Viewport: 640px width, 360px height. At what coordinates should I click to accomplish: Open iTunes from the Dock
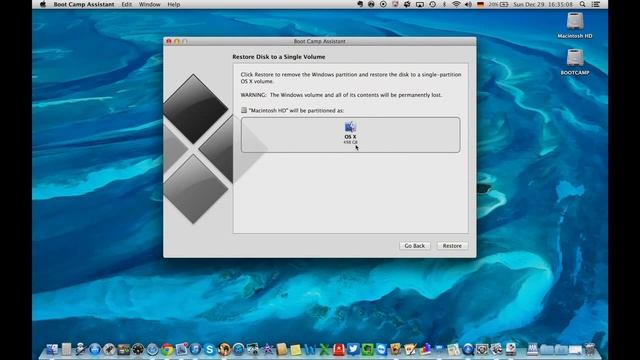195,349
